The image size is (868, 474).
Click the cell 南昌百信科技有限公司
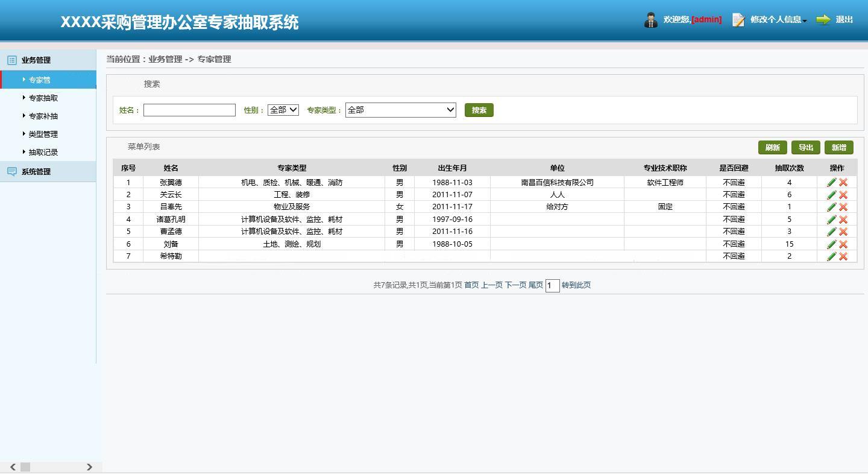(x=558, y=183)
